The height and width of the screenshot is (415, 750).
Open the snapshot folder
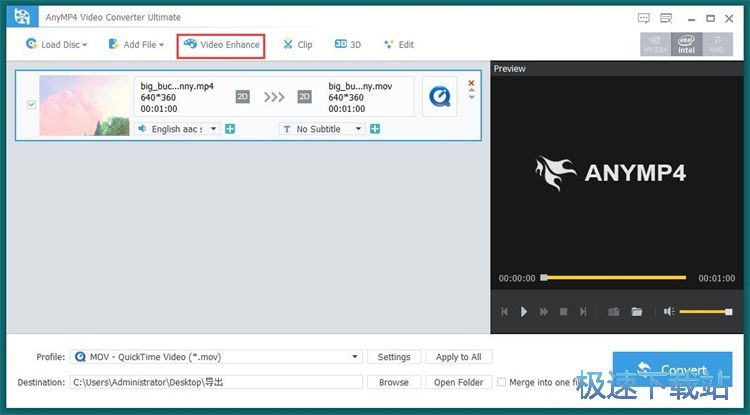click(637, 312)
